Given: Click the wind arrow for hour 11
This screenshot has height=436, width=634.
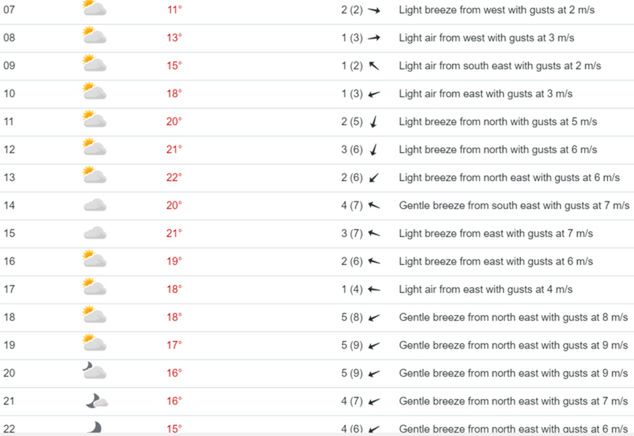Looking at the screenshot, I should pos(376,122).
